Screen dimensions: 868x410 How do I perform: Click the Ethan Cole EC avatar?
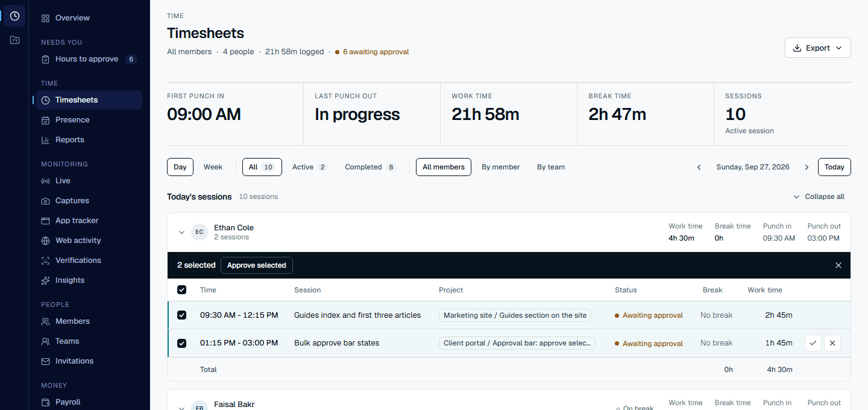pyautogui.click(x=200, y=232)
